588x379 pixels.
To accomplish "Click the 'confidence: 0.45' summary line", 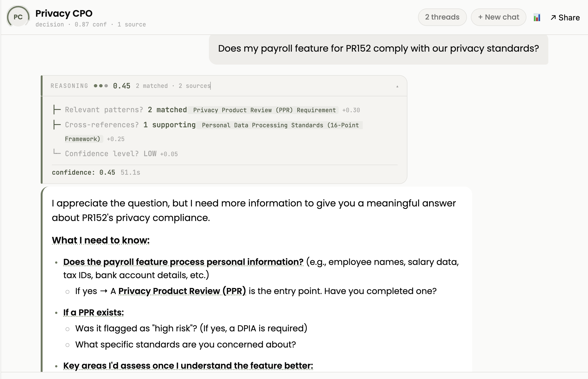I will 84,173.
